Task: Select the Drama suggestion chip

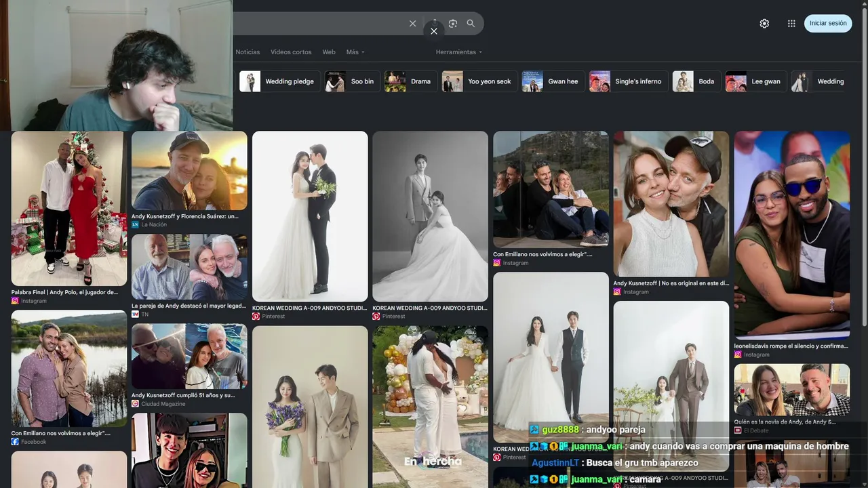Action: tap(411, 81)
